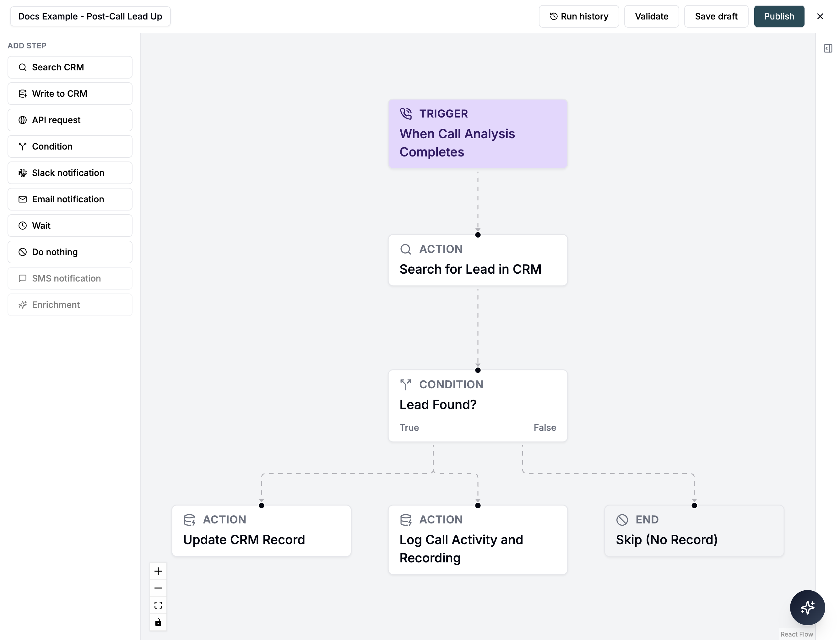Click the Wait clock icon
The width and height of the screenshot is (840, 640).
pyautogui.click(x=23, y=226)
